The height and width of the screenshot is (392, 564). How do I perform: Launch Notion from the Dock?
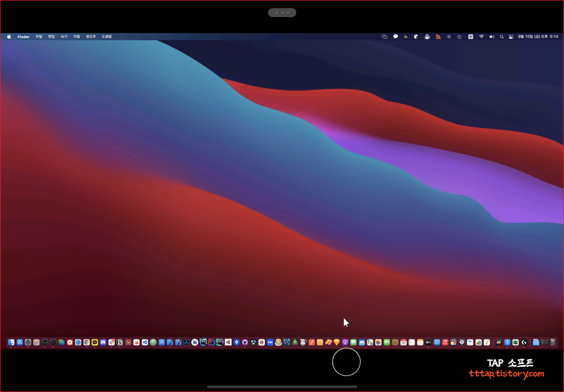coord(120,342)
